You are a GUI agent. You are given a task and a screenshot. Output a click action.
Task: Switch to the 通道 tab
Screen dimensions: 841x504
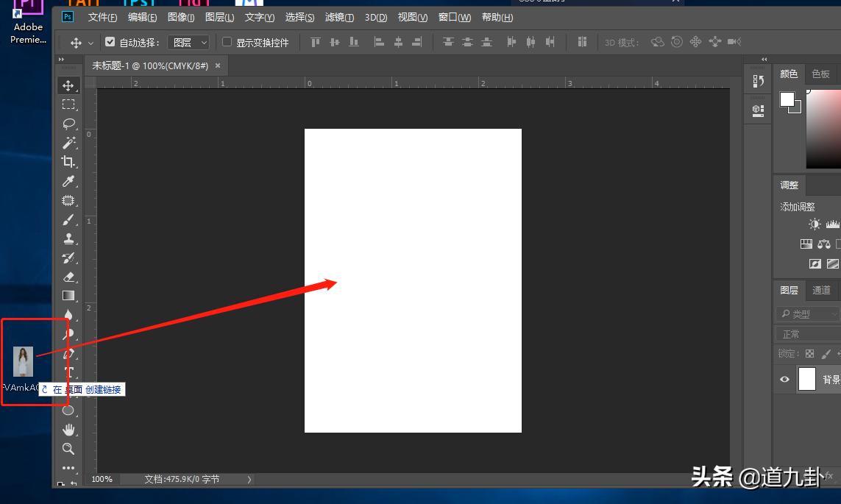coord(821,290)
